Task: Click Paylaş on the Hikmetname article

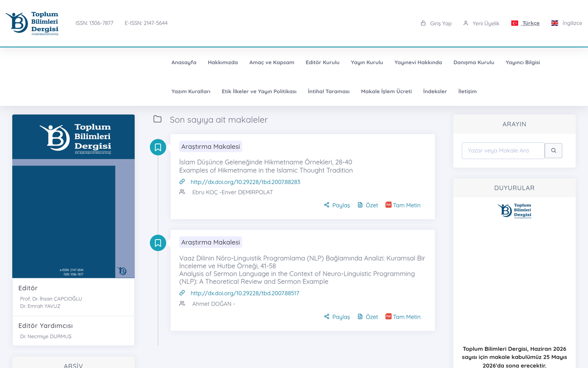Action: (x=341, y=205)
